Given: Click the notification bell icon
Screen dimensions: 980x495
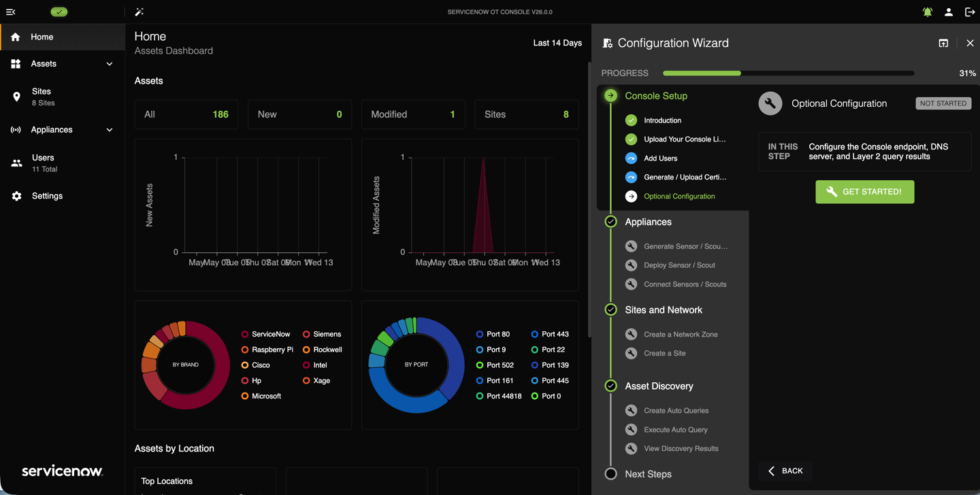Looking at the screenshot, I should pos(927,12).
